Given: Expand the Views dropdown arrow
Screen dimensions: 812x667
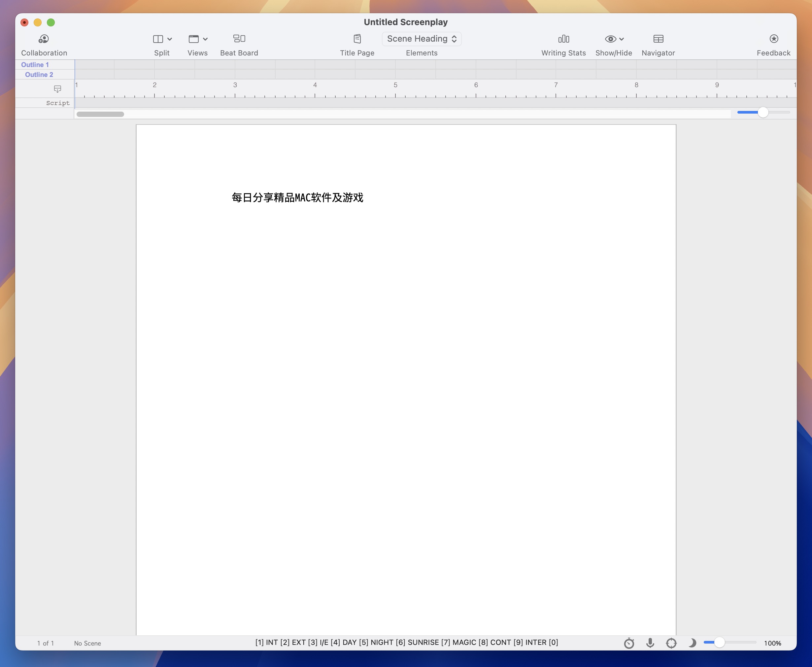Looking at the screenshot, I should 206,39.
